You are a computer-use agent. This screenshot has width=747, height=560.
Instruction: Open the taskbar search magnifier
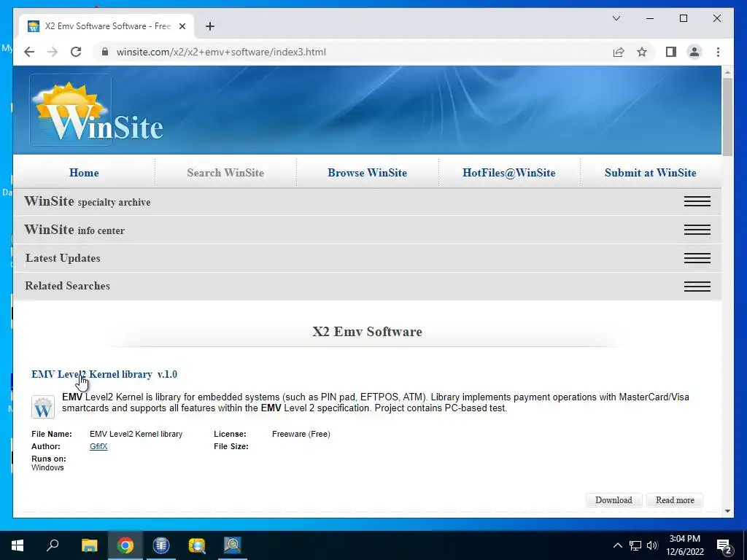pyautogui.click(x=53, y=545)
